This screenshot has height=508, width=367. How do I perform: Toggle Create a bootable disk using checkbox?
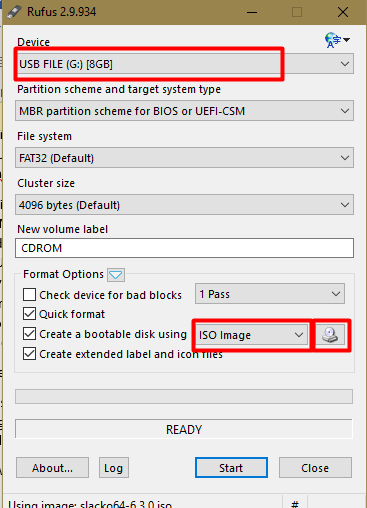[30, 334]
